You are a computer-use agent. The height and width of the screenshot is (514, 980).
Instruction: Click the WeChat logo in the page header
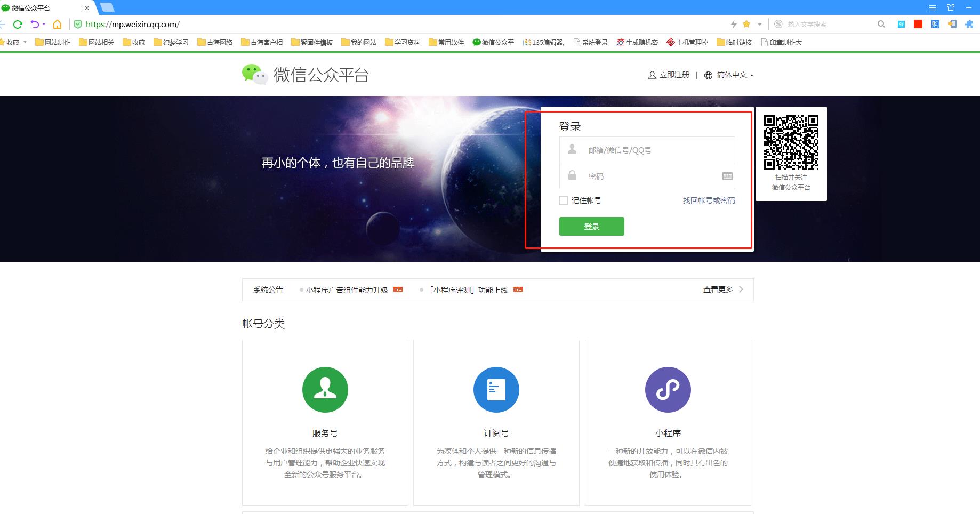254,75
